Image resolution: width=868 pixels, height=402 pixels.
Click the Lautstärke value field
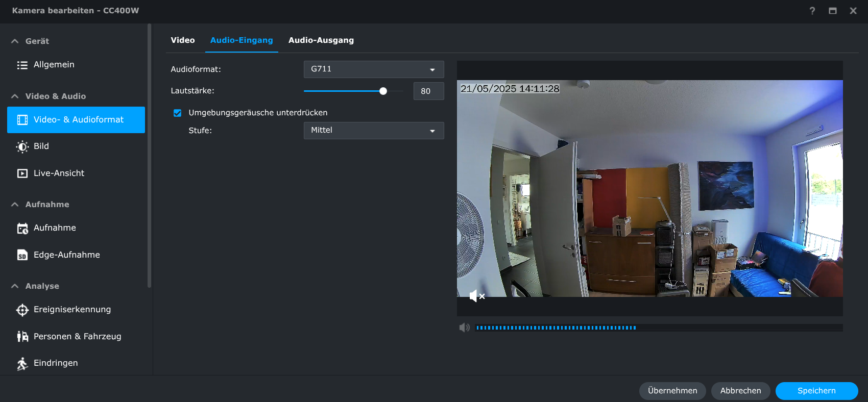428,91
